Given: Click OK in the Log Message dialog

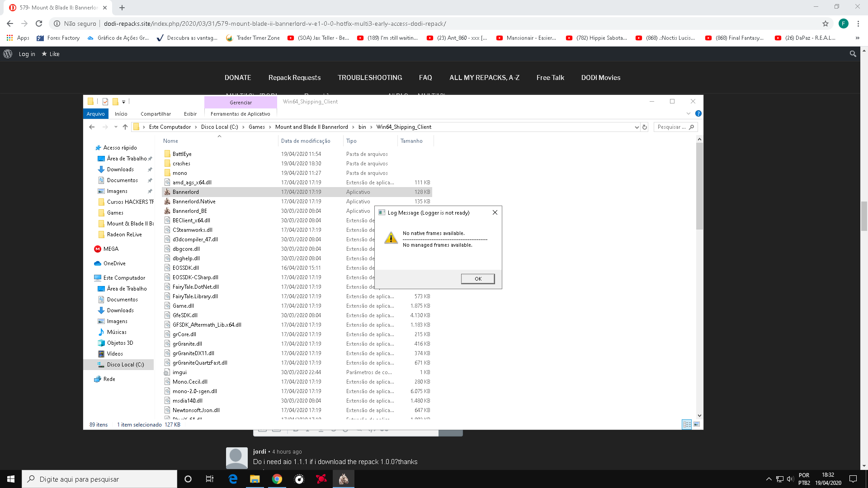Looking at the screenshot, I should coord(478,279).
